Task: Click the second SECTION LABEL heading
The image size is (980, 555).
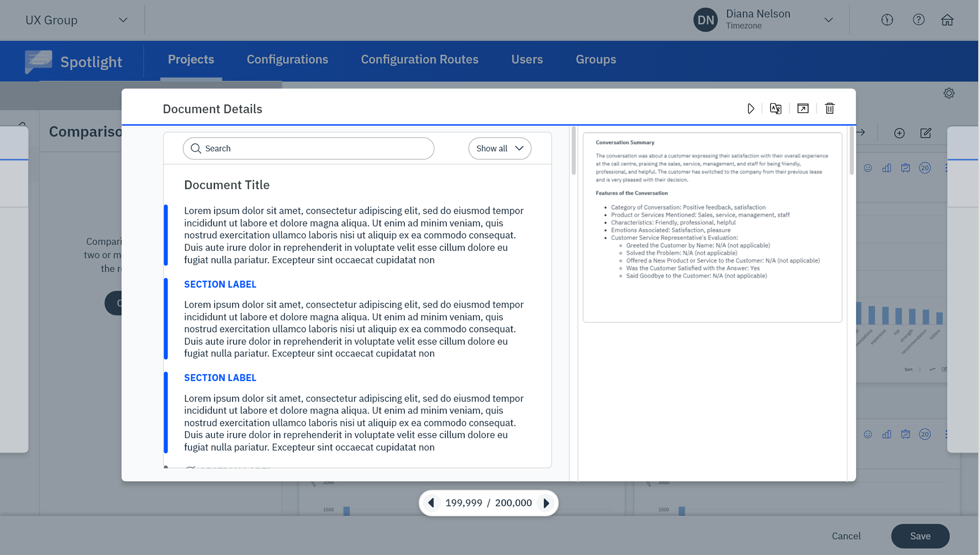Action: [x=220, y=378]
